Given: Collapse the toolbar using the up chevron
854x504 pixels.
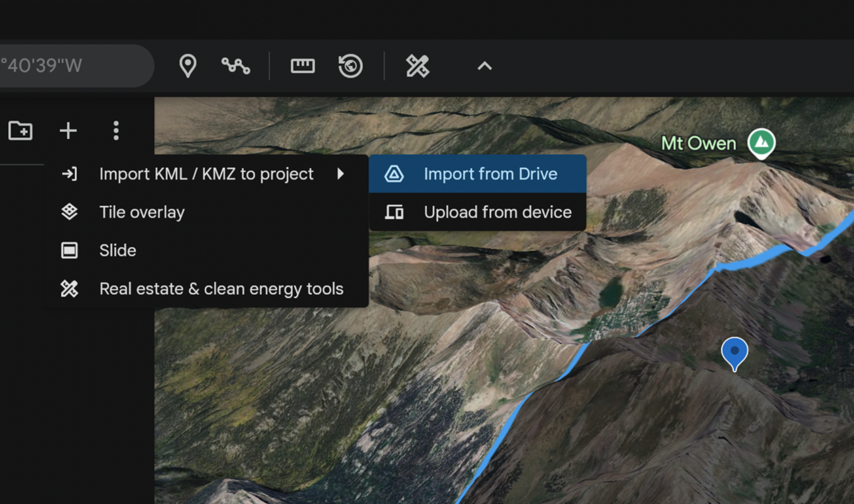Looking at the screenshot, I should coord(484,66).
